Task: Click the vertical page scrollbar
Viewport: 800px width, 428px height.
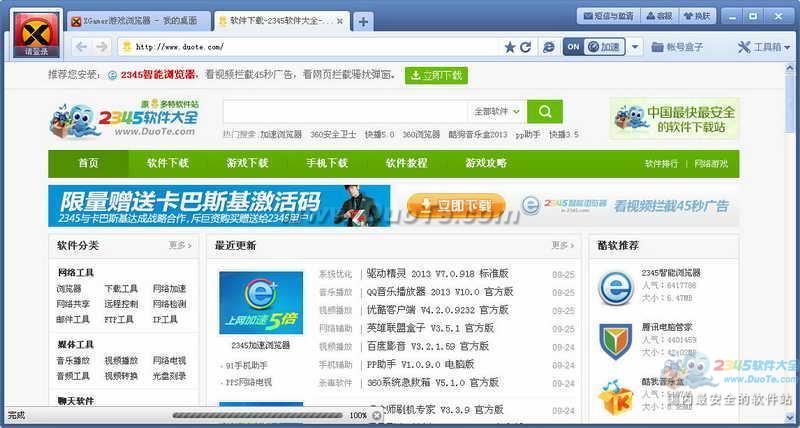Action: pos(790,240)
